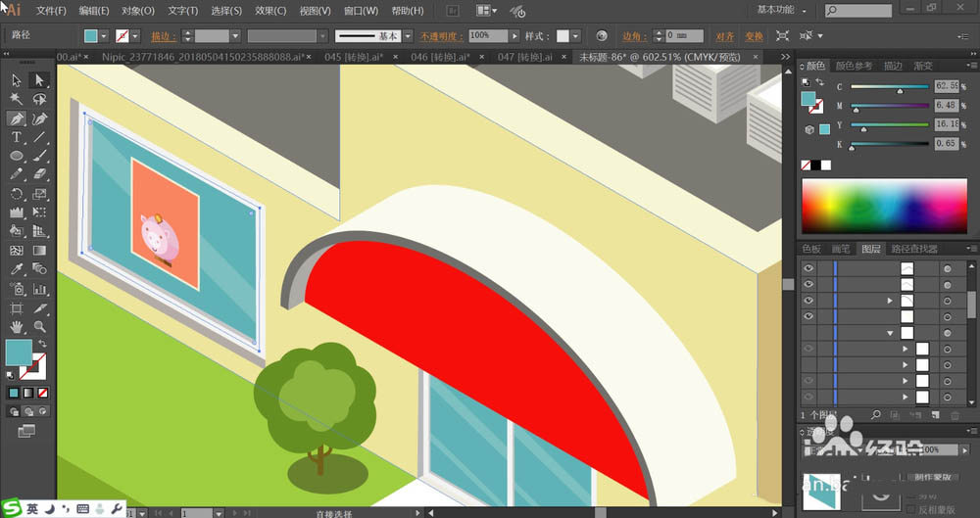Open the stroke weight dropdown
Image resolution: width=980 pixels, height=518 pixels.
(235, 36)
